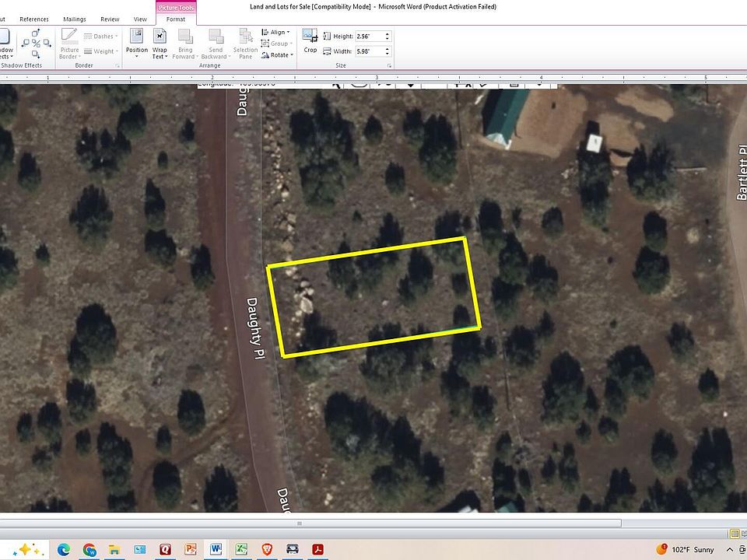Image resolution: width=747 pixels, height=560 pixels.
Task: Toggle shadow on/off center button
Action: 37,44
